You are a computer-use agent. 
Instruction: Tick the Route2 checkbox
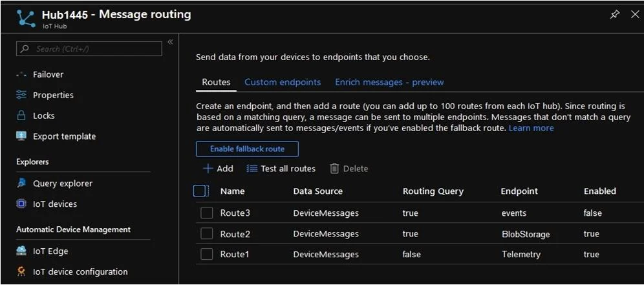pos(207,234)
